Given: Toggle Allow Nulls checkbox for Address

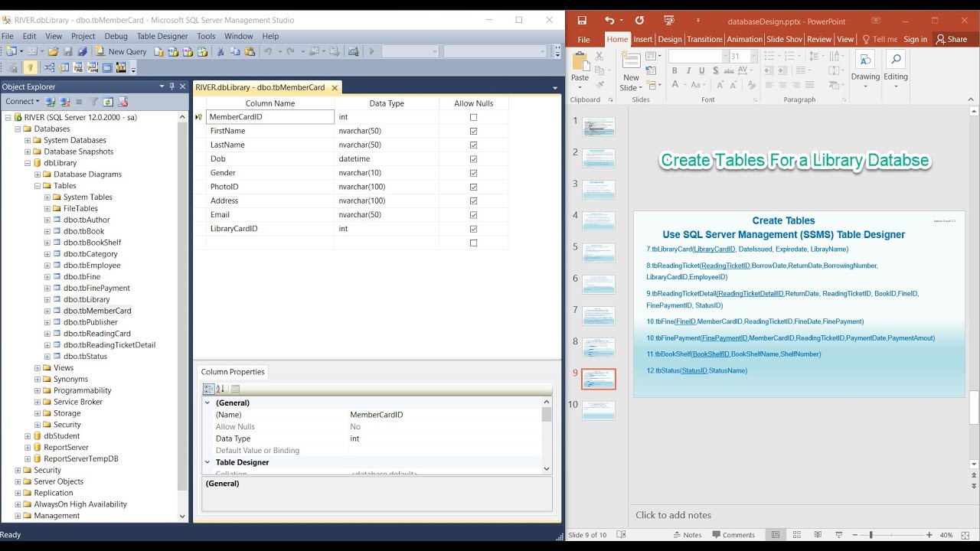Looking at the screenshot, I should coord(473,201).
